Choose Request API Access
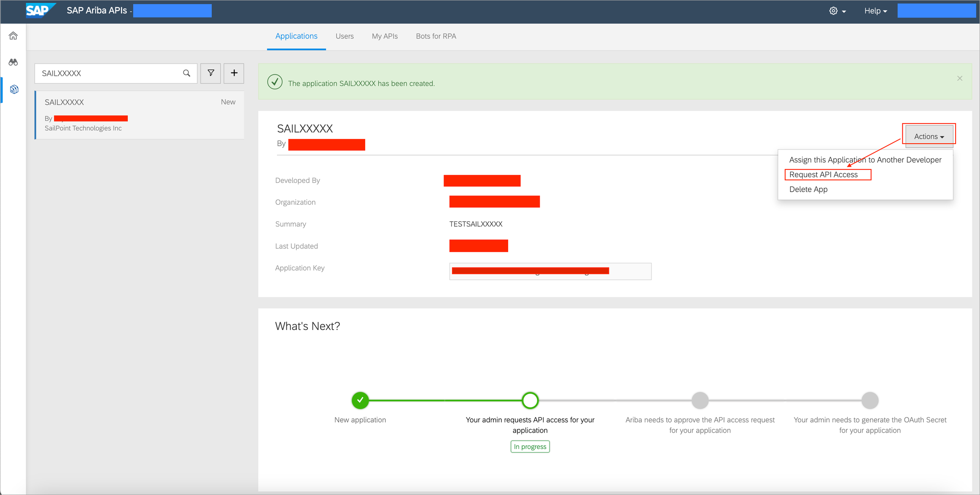 (824, 174)
